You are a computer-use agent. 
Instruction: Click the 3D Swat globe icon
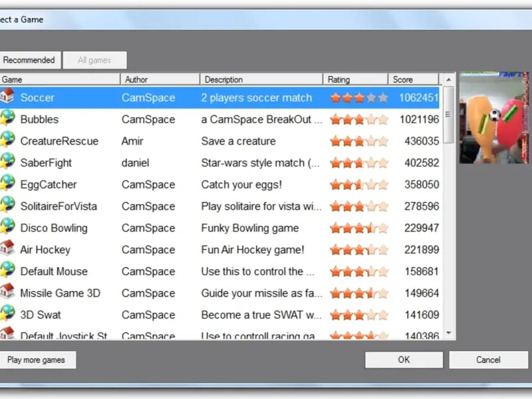tap(7, 313)
